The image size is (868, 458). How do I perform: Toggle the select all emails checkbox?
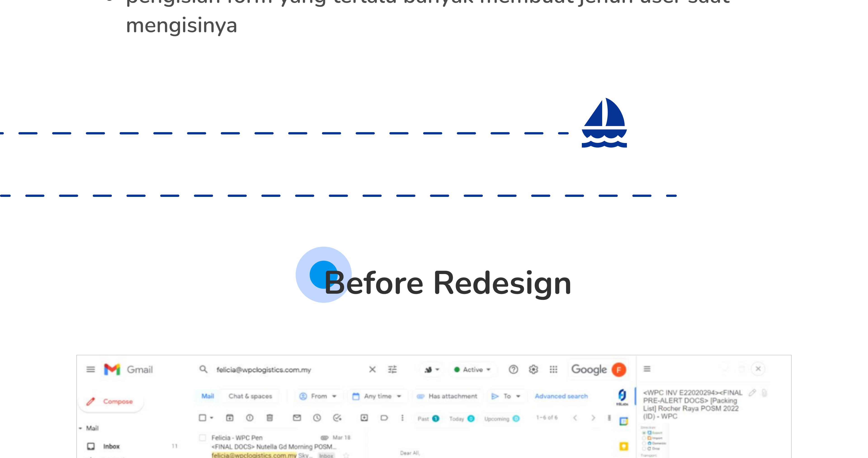point(203,418)
